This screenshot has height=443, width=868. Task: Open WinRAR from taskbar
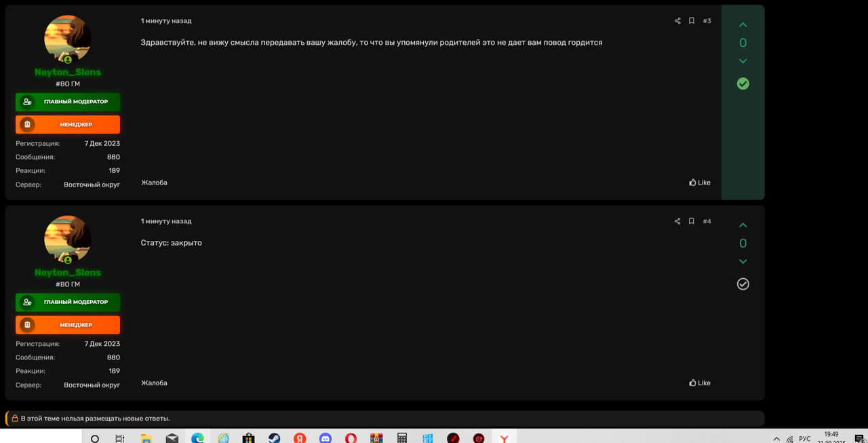click(x=376, y=438)
